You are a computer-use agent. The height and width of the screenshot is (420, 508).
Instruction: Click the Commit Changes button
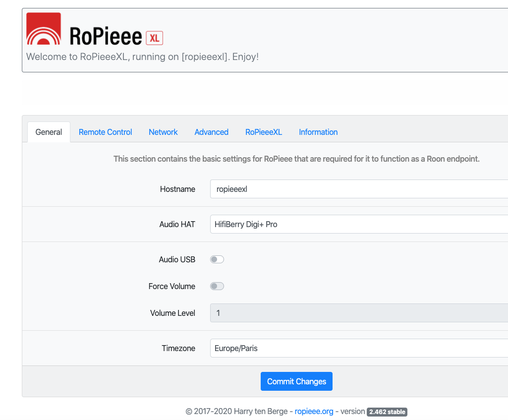coord(296,381)
